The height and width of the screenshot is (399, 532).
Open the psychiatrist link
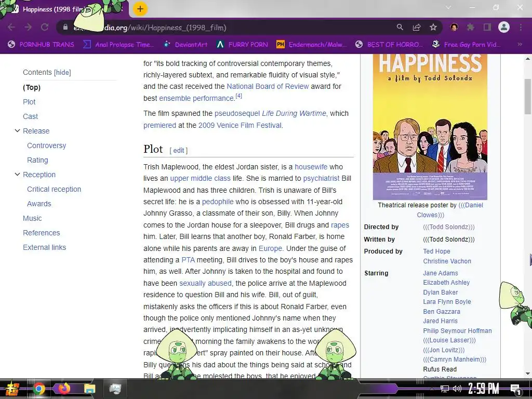click(x=321, y=179)
